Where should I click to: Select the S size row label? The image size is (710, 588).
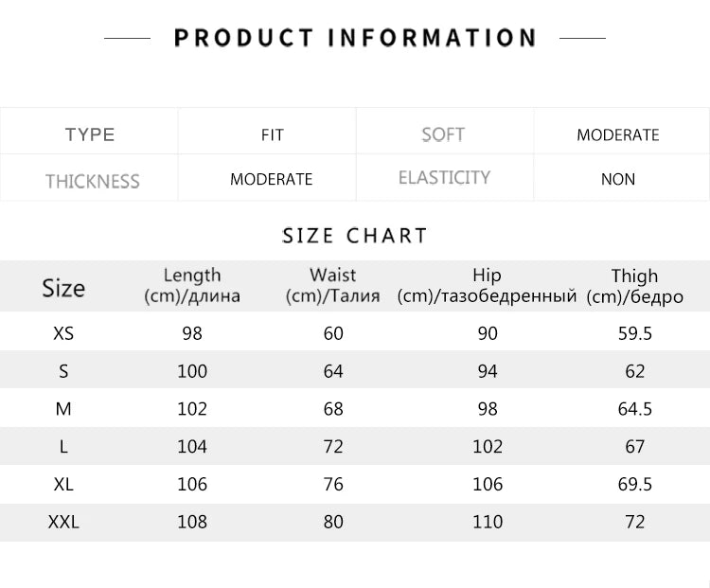63,371
